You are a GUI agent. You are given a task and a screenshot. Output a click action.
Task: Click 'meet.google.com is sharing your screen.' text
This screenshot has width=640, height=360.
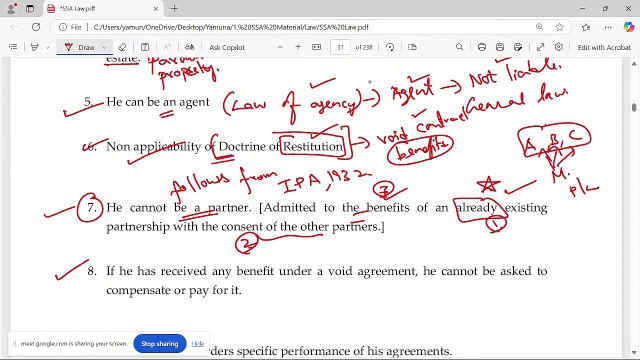[x=74, y=344]
